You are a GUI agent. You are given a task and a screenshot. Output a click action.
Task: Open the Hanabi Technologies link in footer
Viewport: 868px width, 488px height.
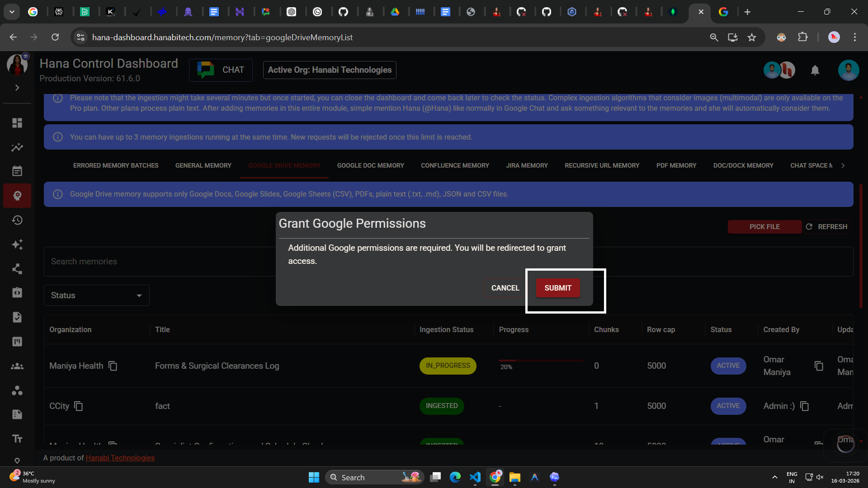click(x=120, y=458)
